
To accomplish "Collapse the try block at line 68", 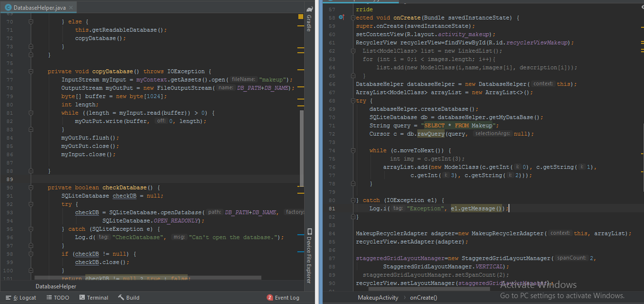I will 353,100.
